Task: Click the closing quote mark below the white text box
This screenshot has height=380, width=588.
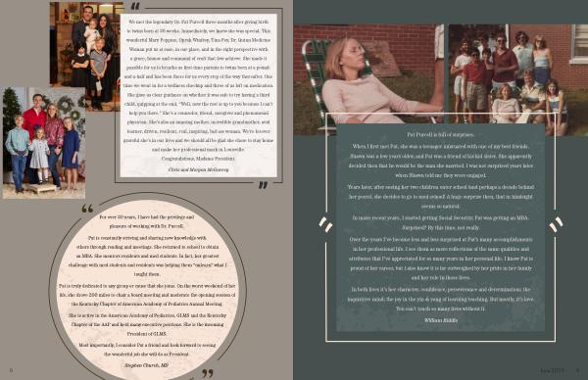Action: coord(264,185)
